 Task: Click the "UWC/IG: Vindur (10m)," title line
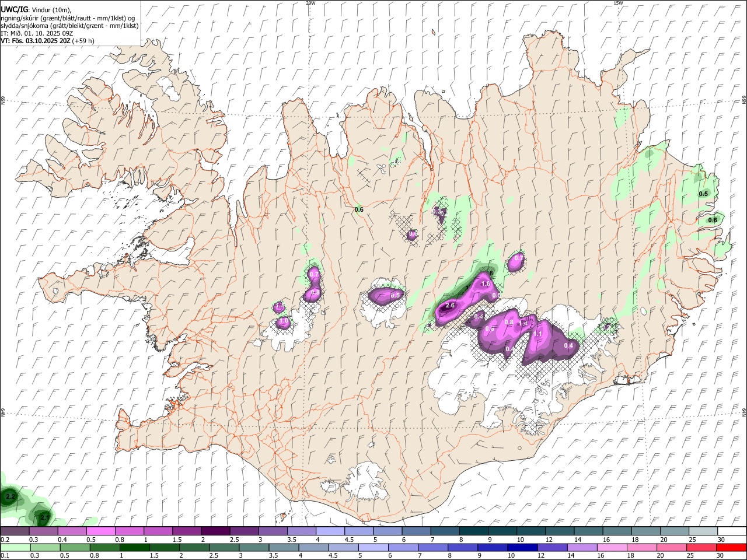click(36, 10)
